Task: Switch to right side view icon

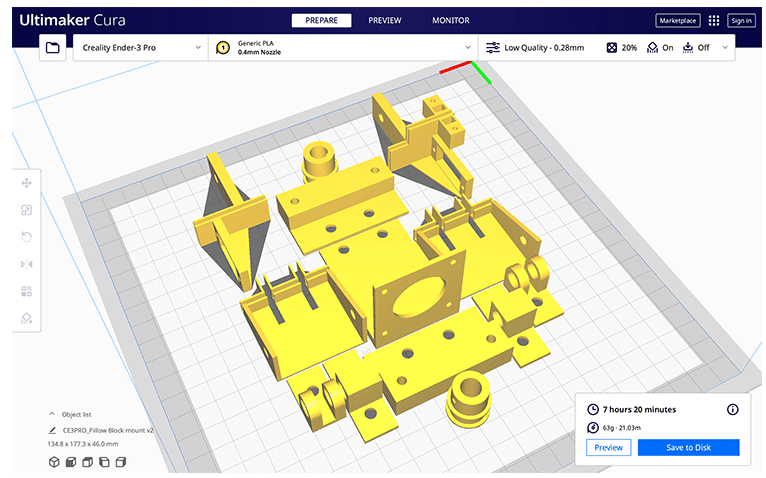Action: click(x=121, y=462)
